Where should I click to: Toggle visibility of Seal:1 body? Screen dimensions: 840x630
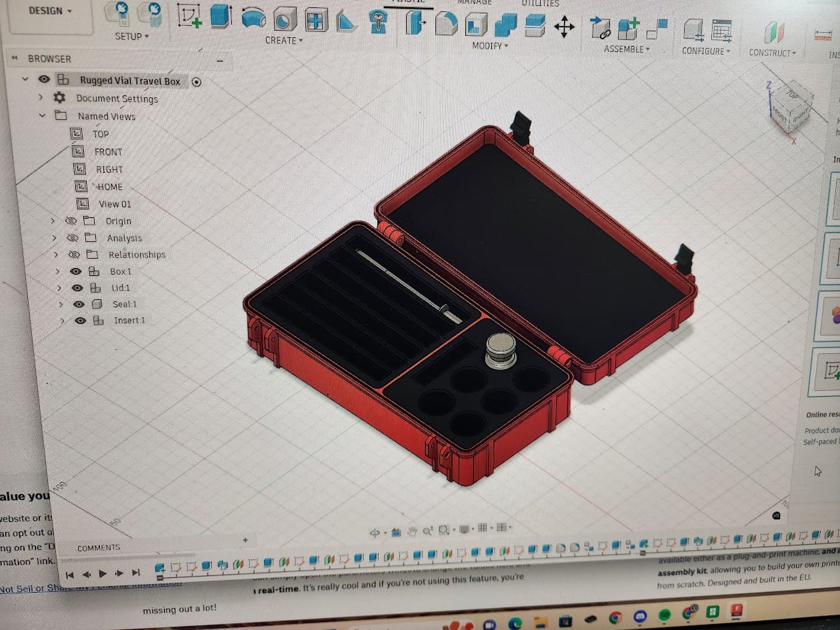click(79, 304)
